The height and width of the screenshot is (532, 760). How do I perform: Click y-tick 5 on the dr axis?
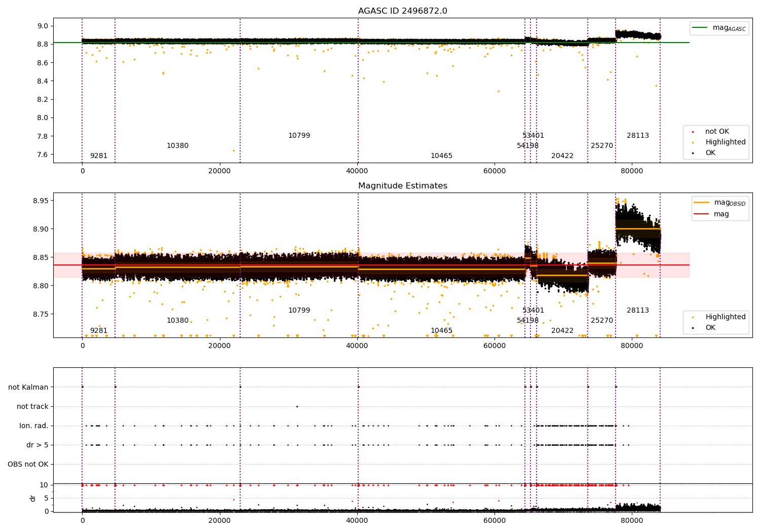(x=46, y=498)
